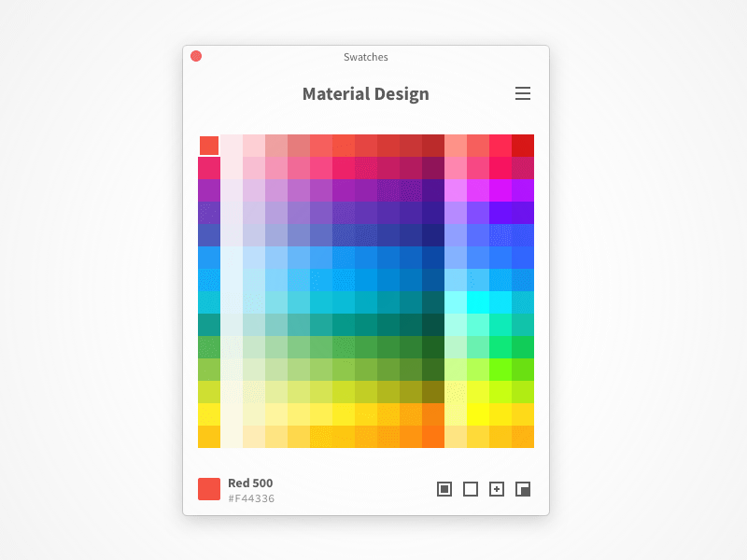Select the Deep Purple 200 swatch
Image resolution: width=747 pixels, height=560 pixels.
pyautogui.click(x=276, y=213)
